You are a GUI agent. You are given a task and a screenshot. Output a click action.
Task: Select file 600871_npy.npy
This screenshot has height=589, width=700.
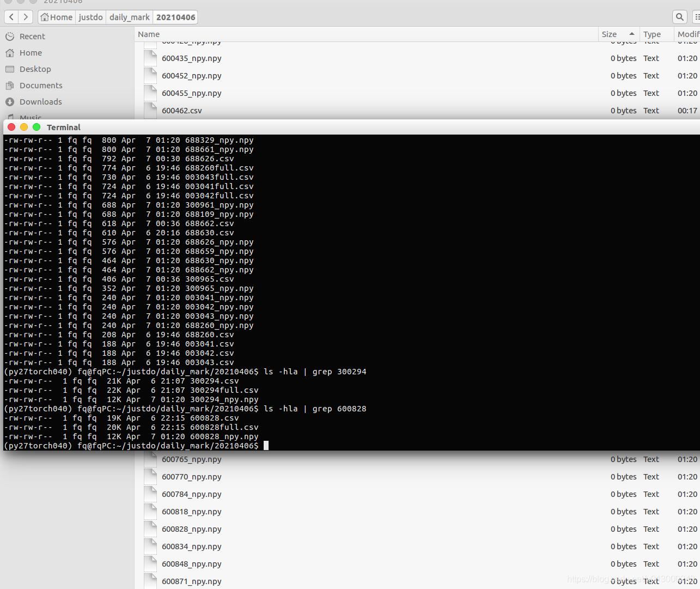(191, 581)
